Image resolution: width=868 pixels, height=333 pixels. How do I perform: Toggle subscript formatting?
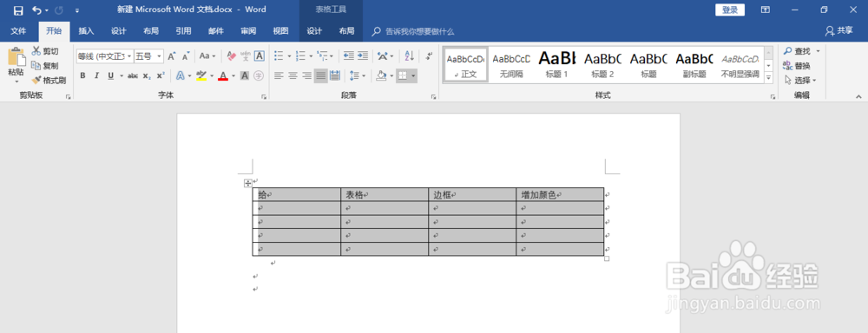(146, 75)
